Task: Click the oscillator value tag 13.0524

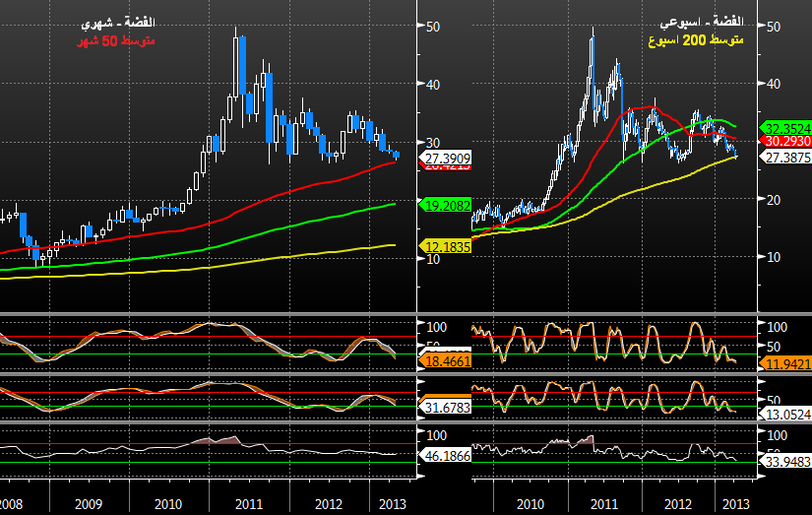Action: tap(785, 414)
